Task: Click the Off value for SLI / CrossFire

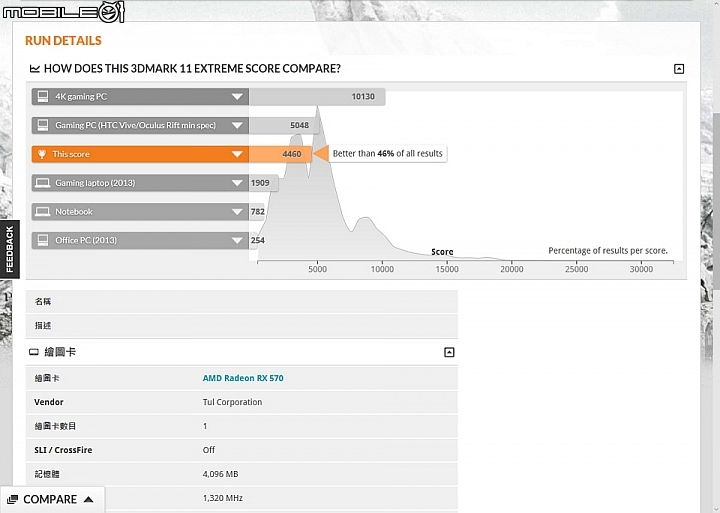Action: (x=208, y=450)
